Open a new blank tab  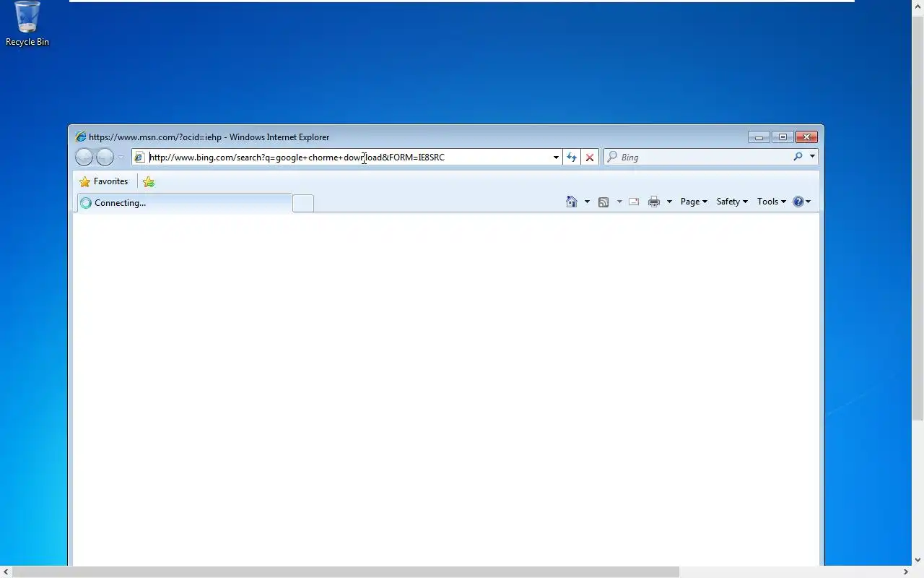[x=303, y=204]
